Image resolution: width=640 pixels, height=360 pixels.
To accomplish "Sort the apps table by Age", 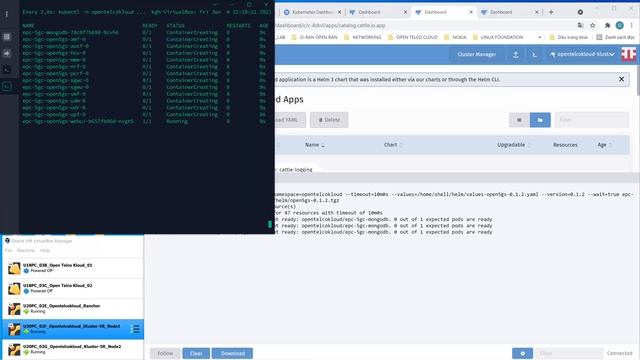I will coord(604,145).
